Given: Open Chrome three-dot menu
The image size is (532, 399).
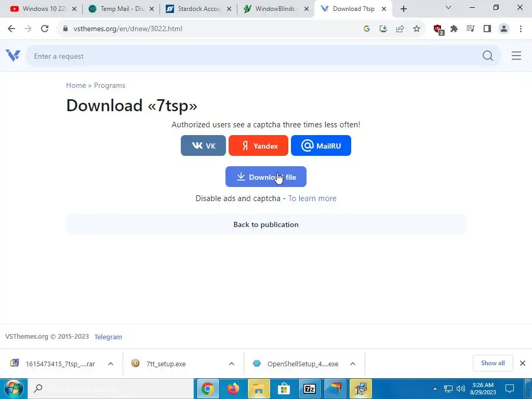Looking at the screenshot, I should tap(521, 29).
